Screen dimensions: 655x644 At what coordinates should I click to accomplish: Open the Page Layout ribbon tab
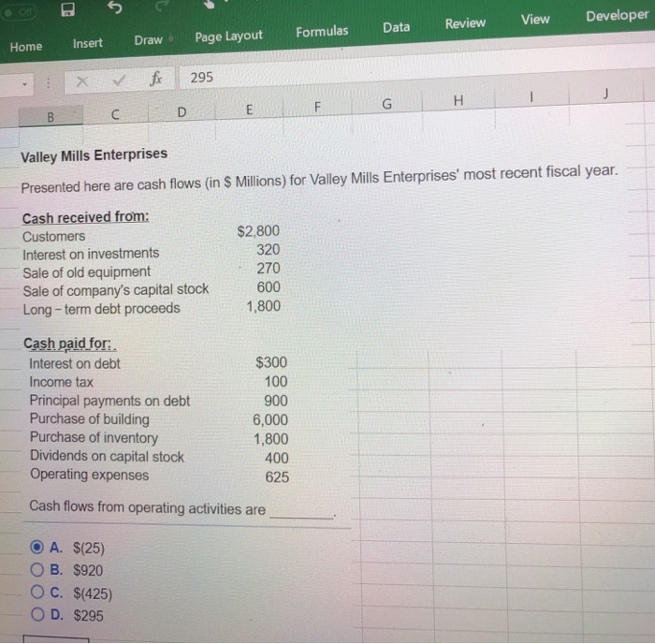pyautogui.click(x=229, y=37)
